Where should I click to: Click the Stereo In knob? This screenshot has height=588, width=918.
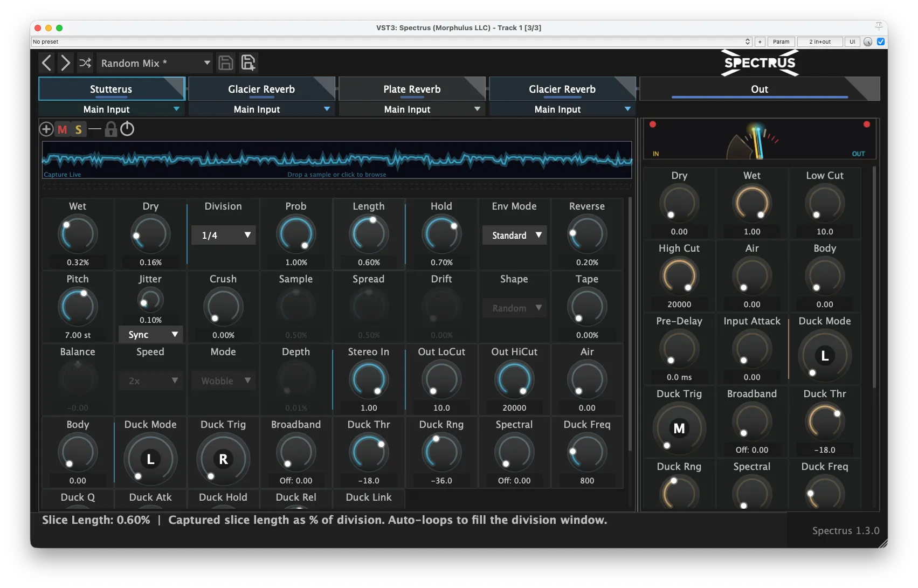[x=369, y=380]
